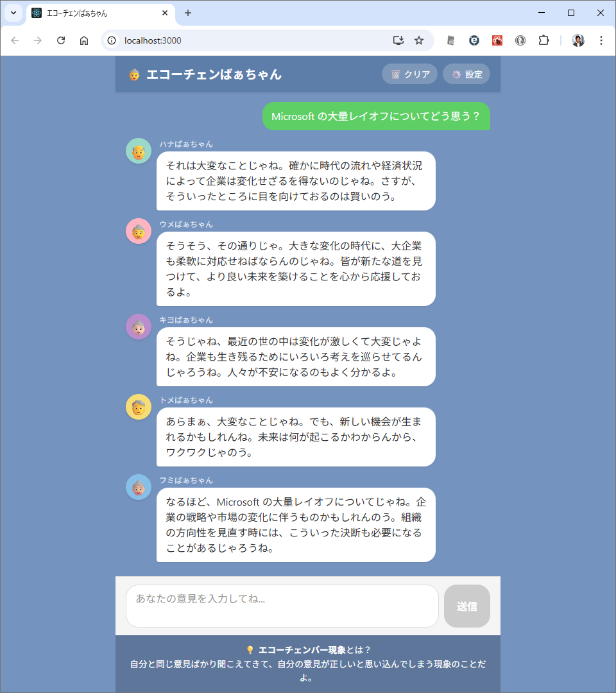Bookmark this page with the star icon
The image size is (616, 693).
[x=419, y=40]
